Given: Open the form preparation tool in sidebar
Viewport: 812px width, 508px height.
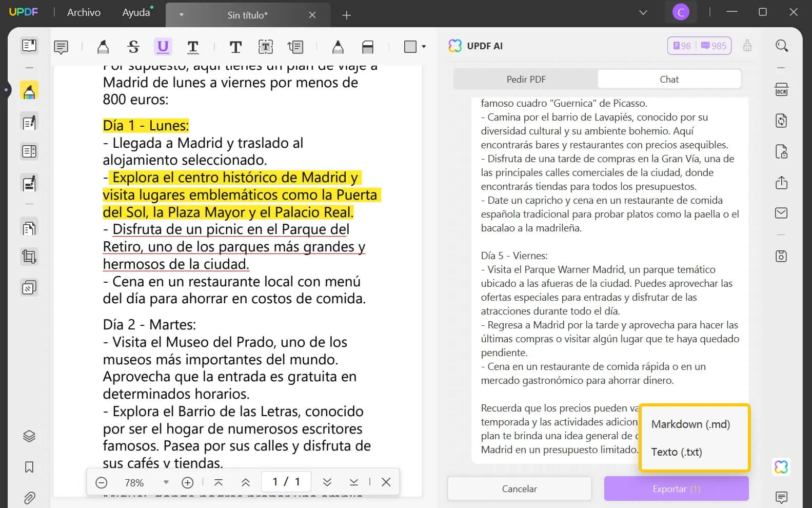Looking at the screenshot, I should [x=29, y=151].
